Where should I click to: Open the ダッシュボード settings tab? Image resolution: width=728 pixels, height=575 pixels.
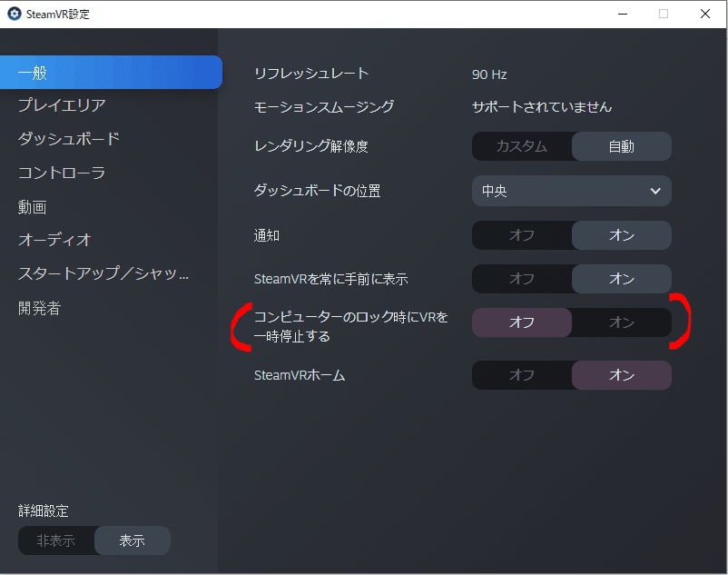[69, 139]
